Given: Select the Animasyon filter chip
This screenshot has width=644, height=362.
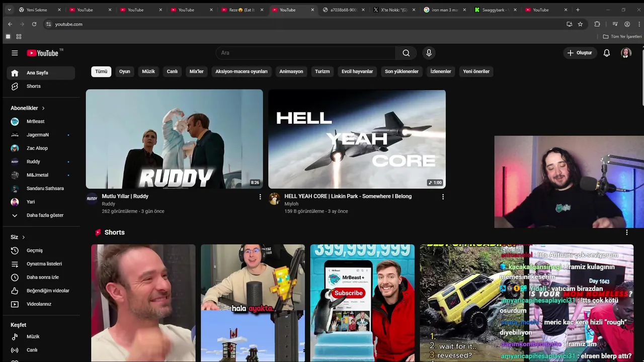Looking at the screenshot, I should [x=291, y=71].
